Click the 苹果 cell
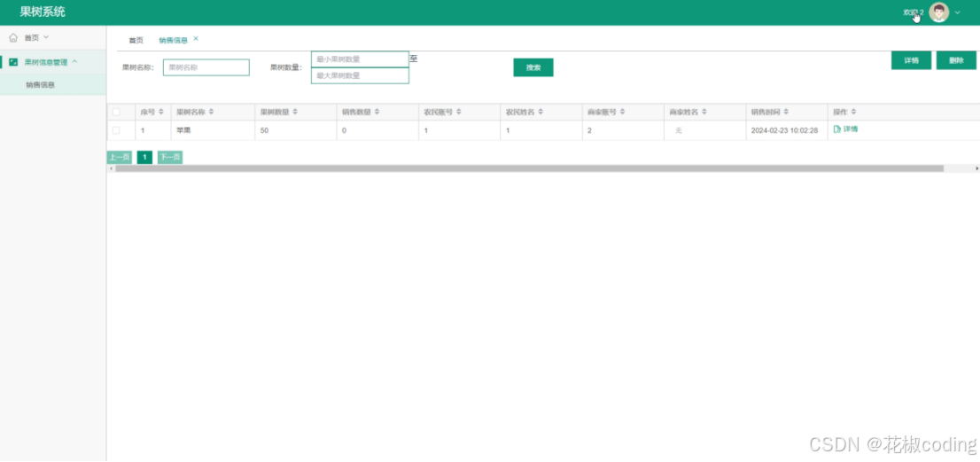Viewport: 980px width, 462px height. click(183, 130)
